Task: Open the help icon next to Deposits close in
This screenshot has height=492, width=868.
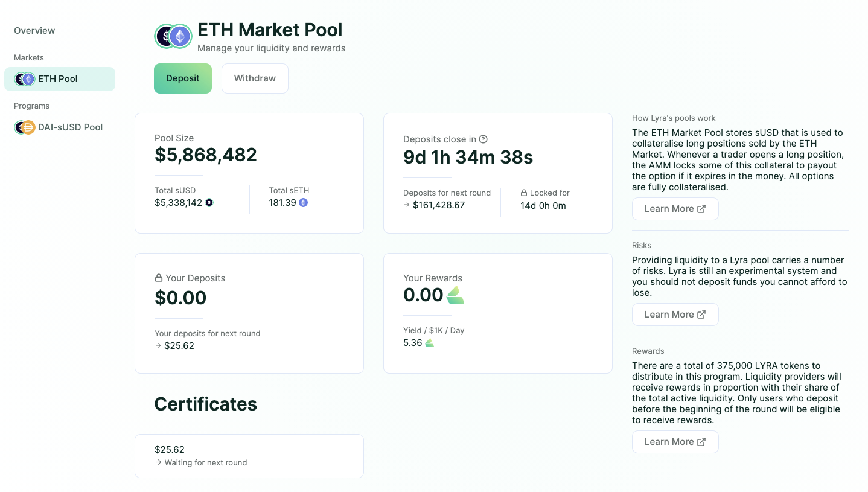Action: (483, 139)
